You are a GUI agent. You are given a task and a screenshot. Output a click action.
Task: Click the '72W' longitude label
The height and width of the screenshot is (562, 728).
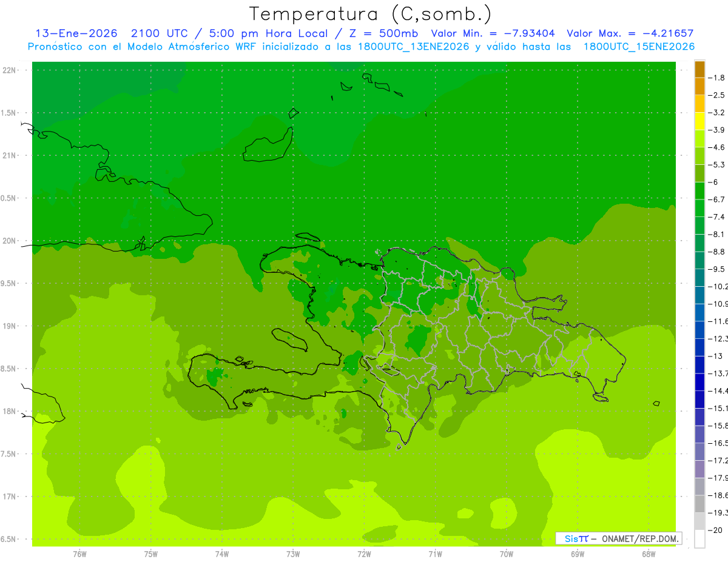point(364,554)
